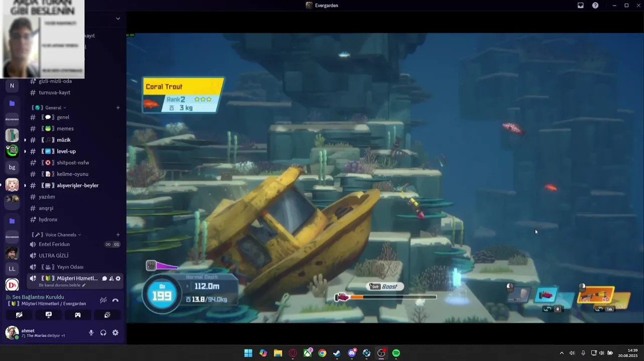Screen dimensions: 644x361
Task: Open Steam from the taskbar
Action: [337, 353]
